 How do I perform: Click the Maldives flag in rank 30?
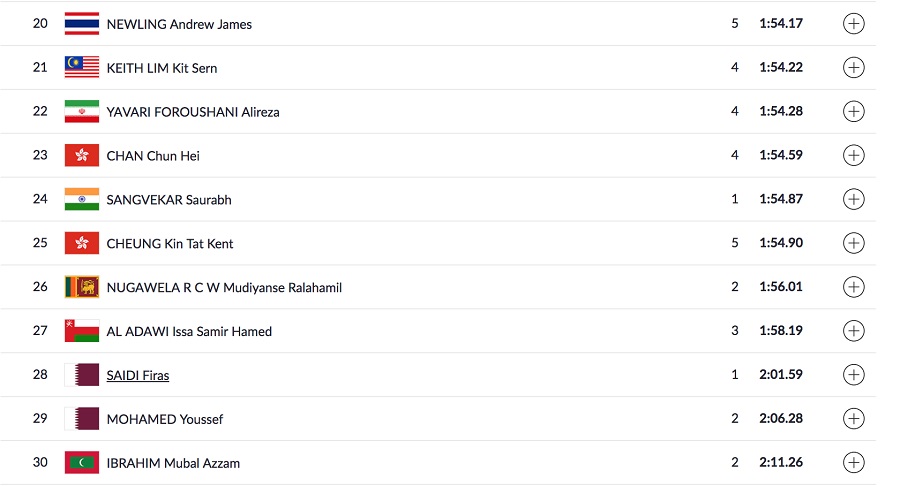pyautogui.click(x=82, y=462)
